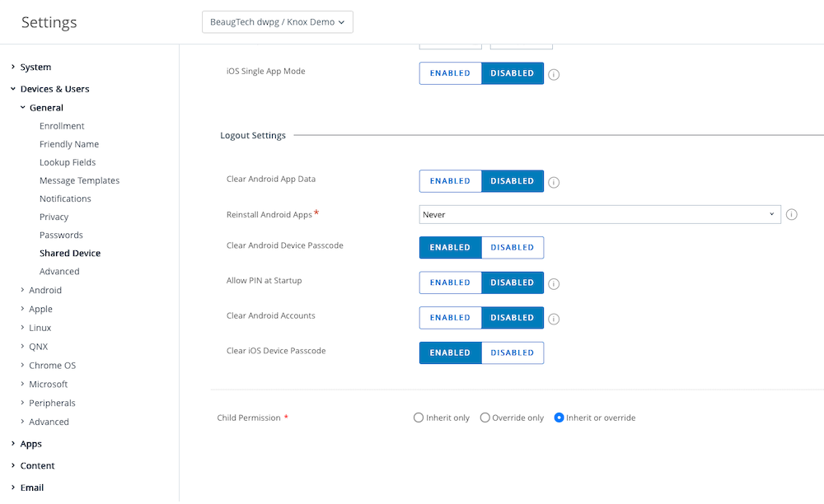Click info icon beside iOS Single App Mode
824x504 pixels.
point(554,74)
